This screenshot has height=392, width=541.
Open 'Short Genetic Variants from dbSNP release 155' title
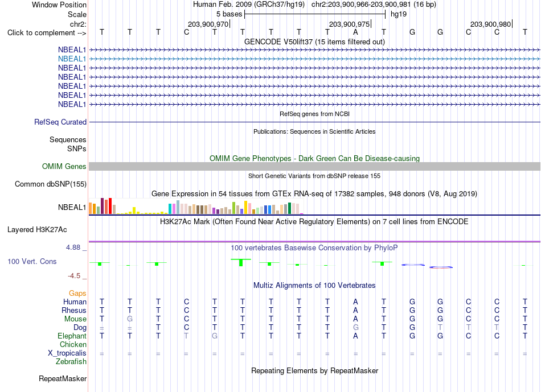(x=314, y=176)
